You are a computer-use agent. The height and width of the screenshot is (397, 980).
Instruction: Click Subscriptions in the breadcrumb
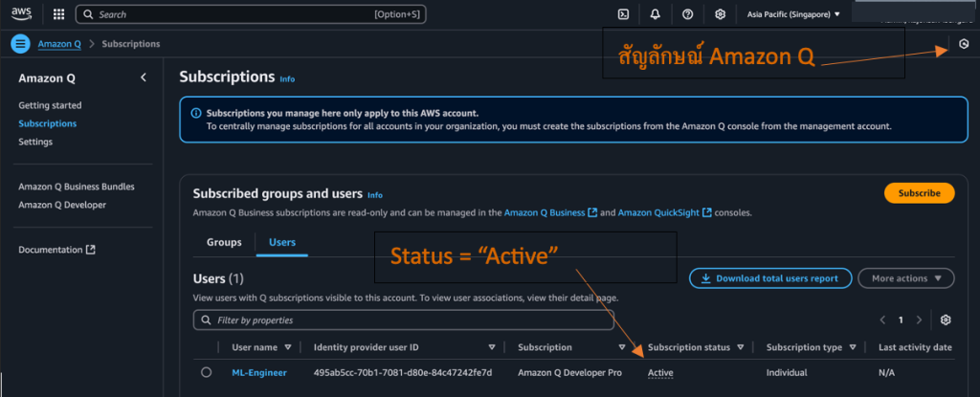coord(131,44)
